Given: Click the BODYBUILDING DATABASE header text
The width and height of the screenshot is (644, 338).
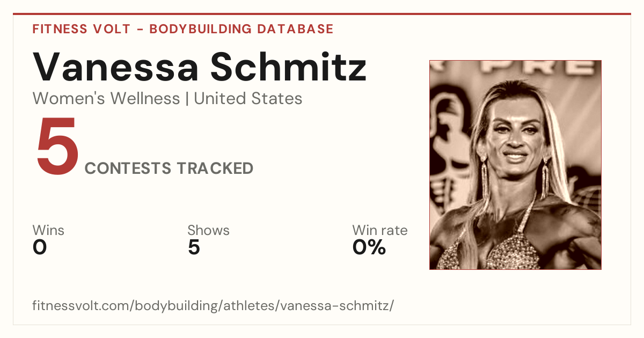Looking at the screenshot, I should coord(241,29).
